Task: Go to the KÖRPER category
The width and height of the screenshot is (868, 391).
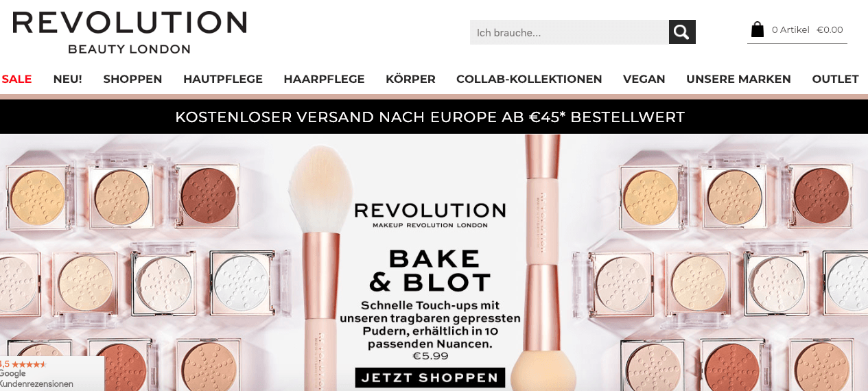Action: (x=410, y=79)
